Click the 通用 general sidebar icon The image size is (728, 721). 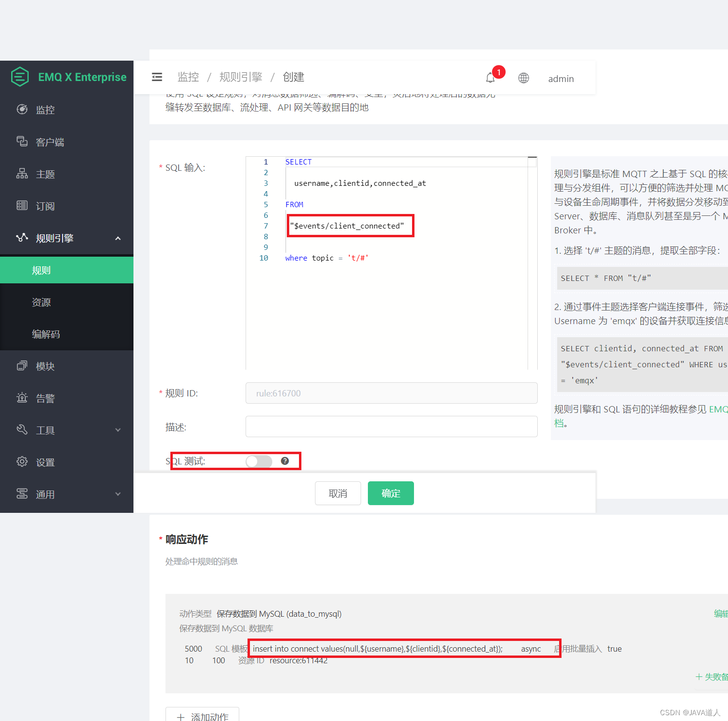(22, 493)
